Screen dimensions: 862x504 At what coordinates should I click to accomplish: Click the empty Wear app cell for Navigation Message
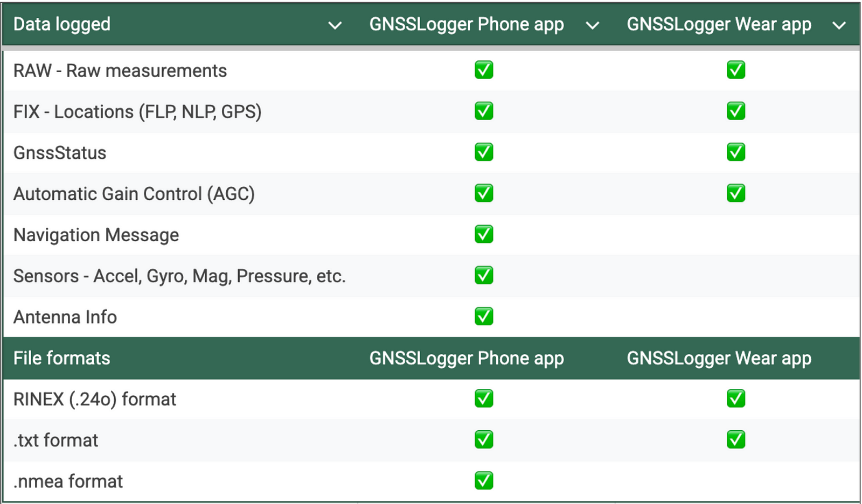[x=736, y=235]
